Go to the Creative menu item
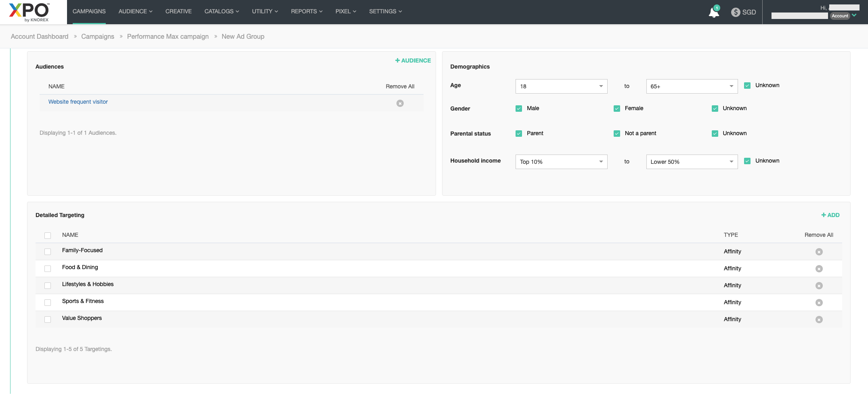The image size is (868, 395). click(x=178, y=11)
